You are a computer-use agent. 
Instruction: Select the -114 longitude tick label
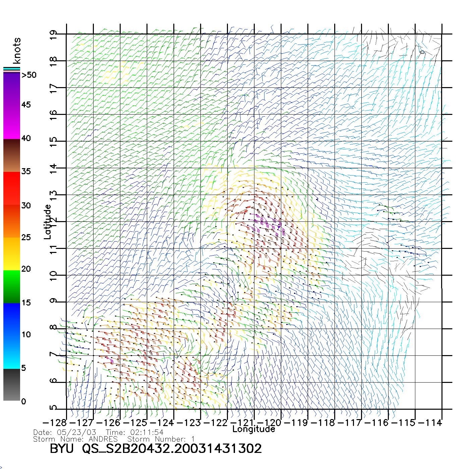coord(430,423)
